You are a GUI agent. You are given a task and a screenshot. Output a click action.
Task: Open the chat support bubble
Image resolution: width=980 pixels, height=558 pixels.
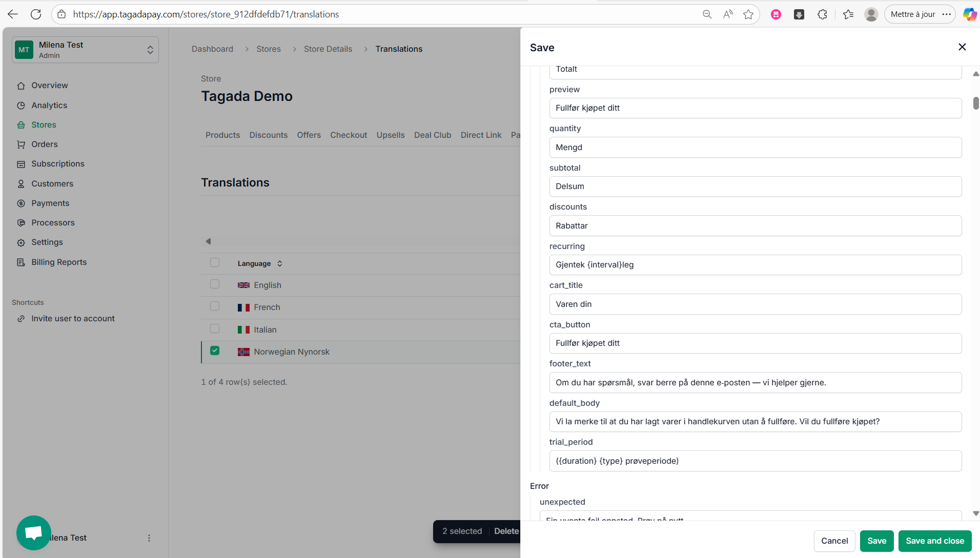point(34,532)
